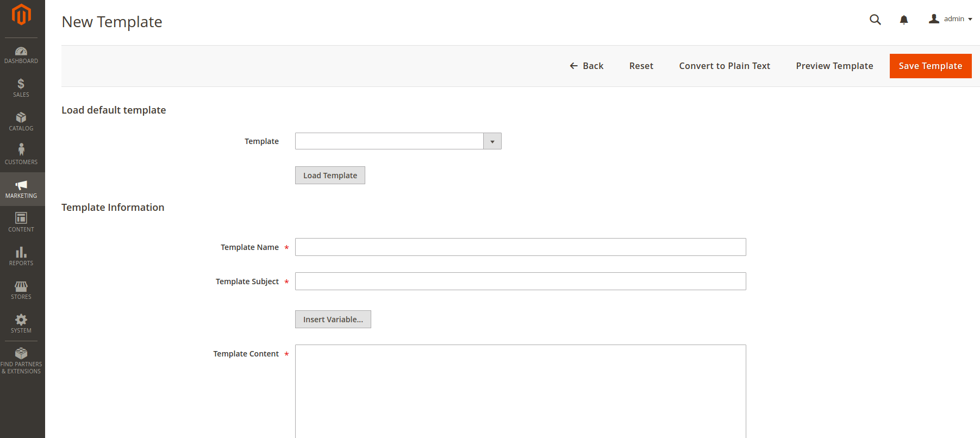Open the notifications bell
The height and width of the screenshot is (438, 980).
coord(904,20)
